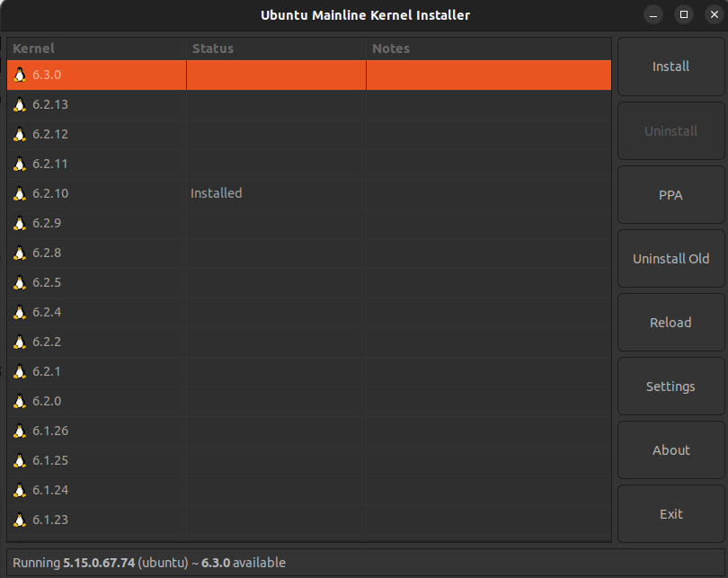Click the penguin icon beside kernel 6.1.25
Viewport: 728px width, 578px height.
[20, 461]
